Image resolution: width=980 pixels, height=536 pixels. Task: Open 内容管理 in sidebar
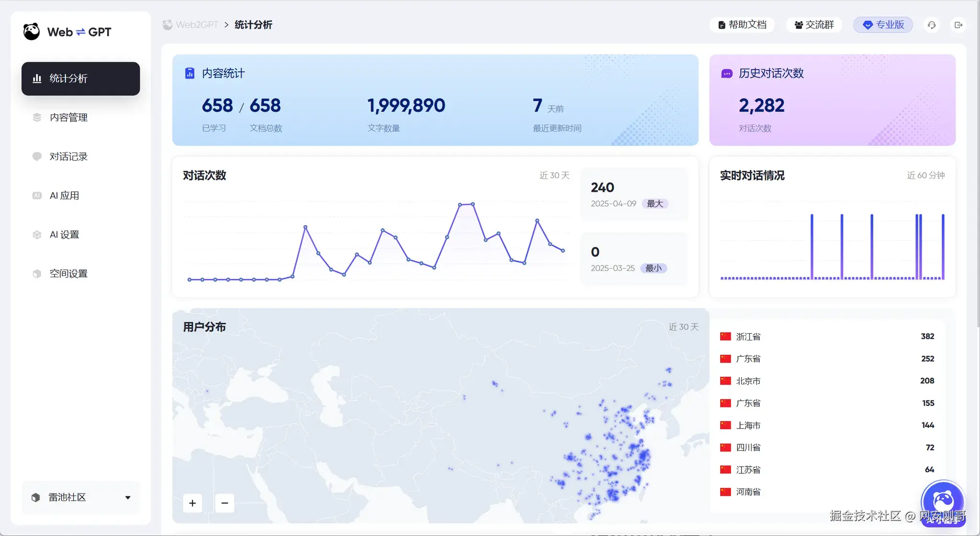pos(68,118)
